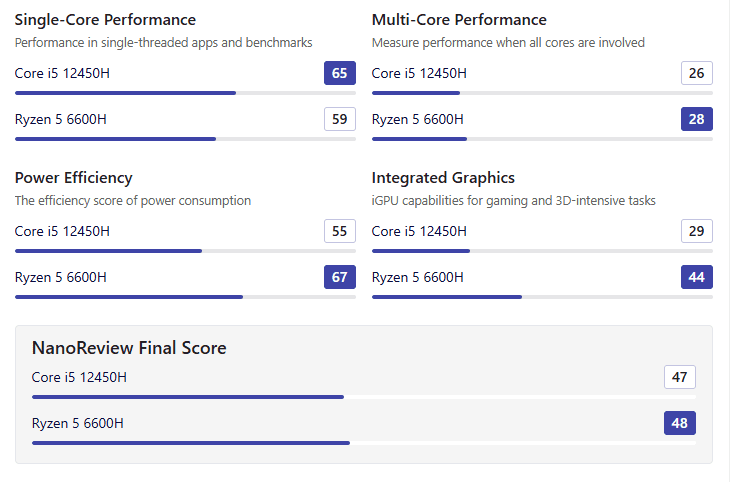Click the Ryzen 5 6600H single-core score 59

pos(340,120)
